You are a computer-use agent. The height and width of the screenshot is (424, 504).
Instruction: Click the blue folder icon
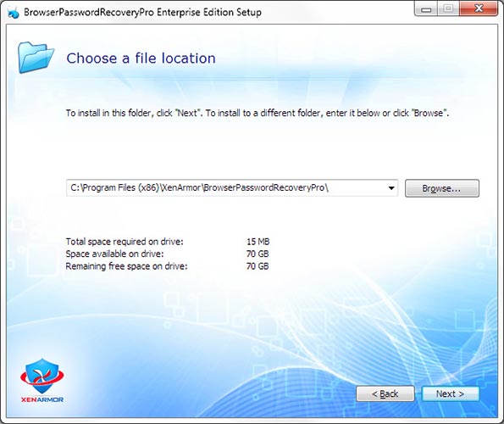[x=36, y=58]
